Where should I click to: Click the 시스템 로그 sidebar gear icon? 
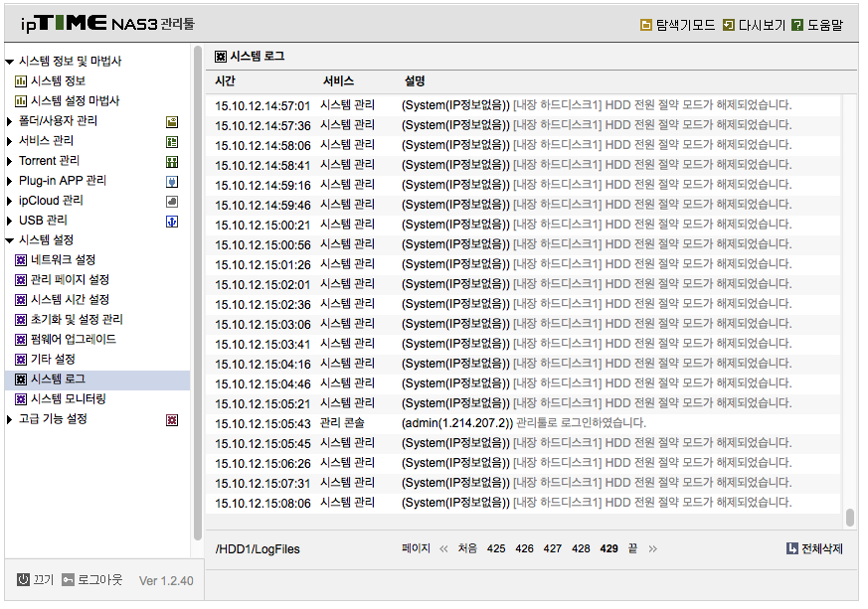tap(21, 380)
